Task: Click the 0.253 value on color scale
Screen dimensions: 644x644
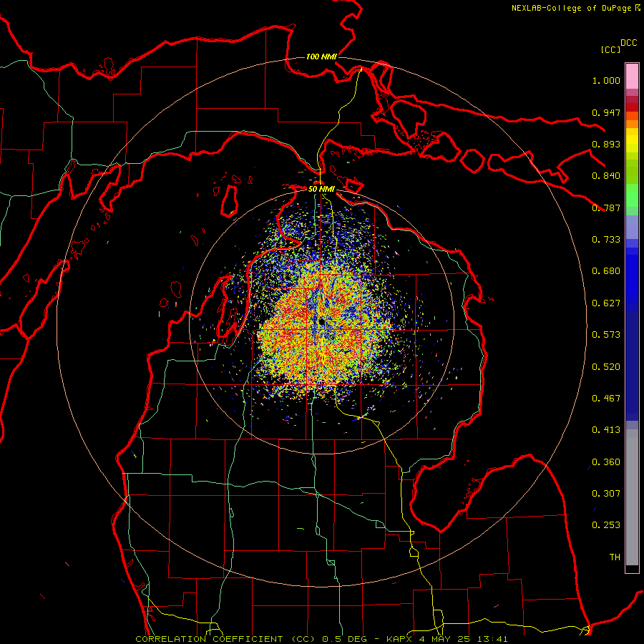Action: tap(606, 525)
